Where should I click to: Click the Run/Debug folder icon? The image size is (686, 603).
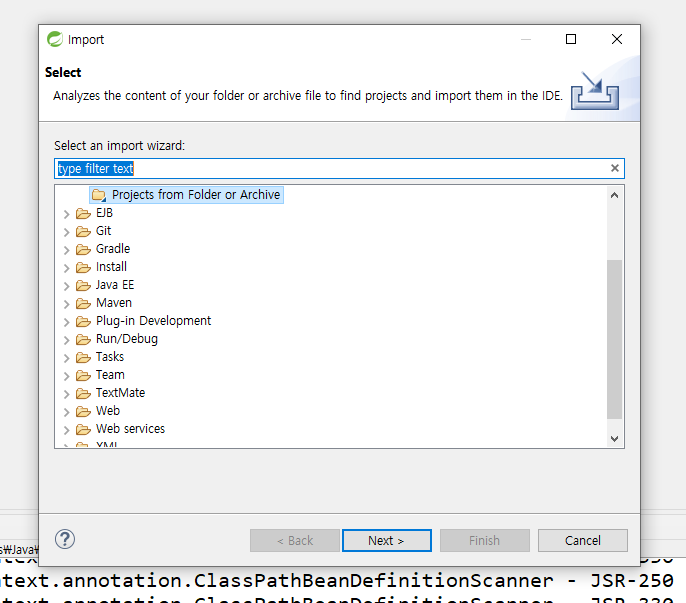point(83,340)
